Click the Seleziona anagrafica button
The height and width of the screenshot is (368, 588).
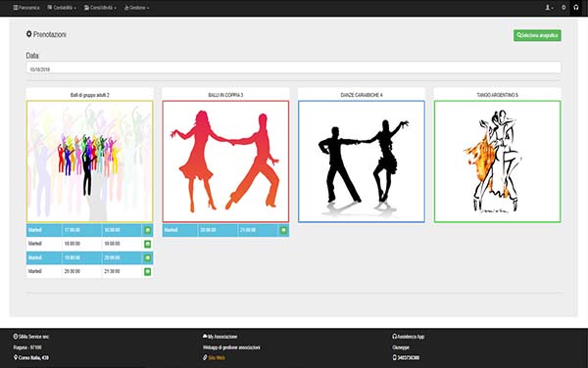(537, 35)
